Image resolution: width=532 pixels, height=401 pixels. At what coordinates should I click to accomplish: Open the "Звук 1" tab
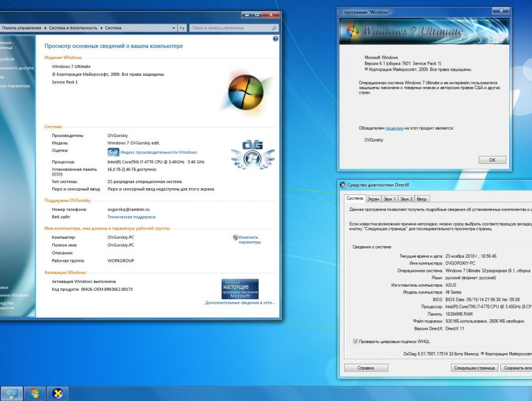[x=389, y=199]
